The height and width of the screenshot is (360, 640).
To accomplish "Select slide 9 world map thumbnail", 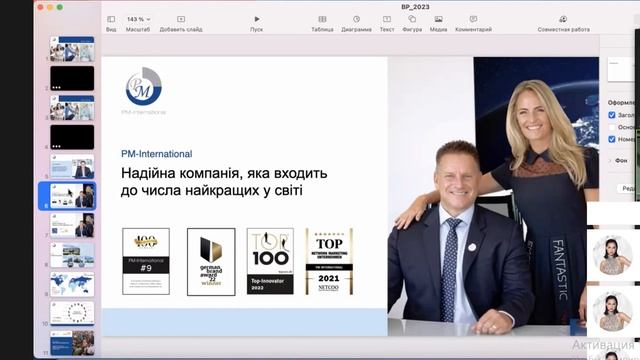I will [72, 284].
